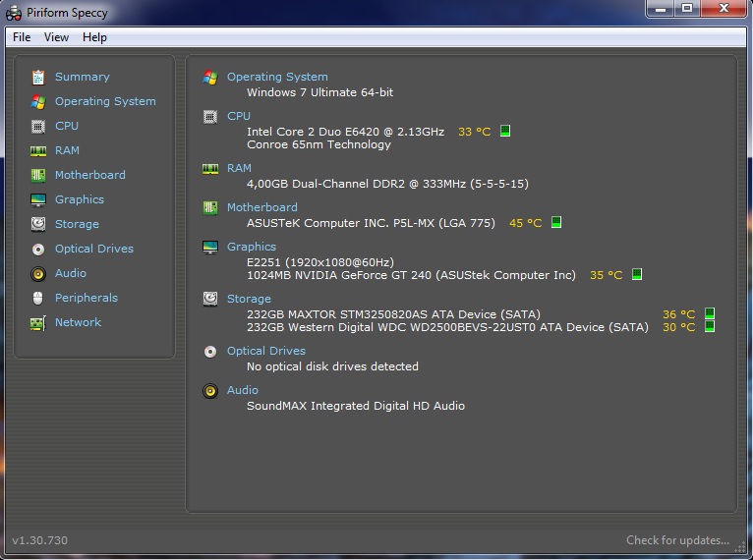The height and width of the screenshot is (560, 753).
Task: Click the Windows flag icon beside sidebar Operating System
Action: [38, 102]
